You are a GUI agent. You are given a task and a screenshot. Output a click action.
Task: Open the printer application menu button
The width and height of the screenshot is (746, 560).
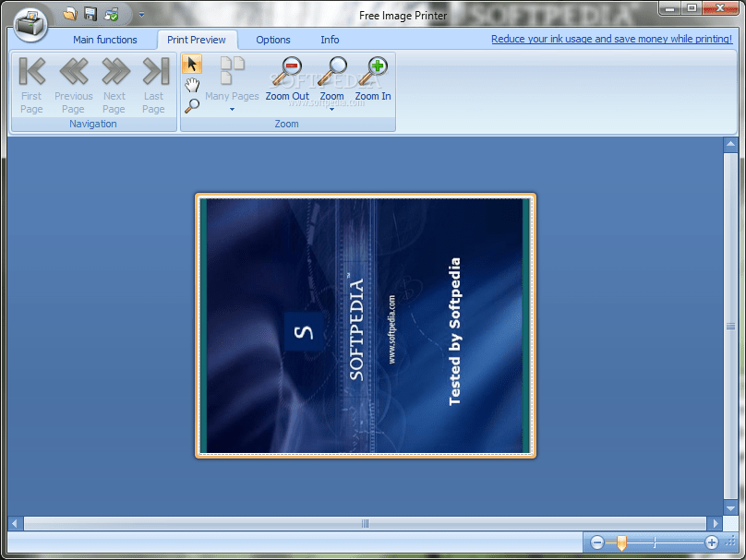tap(30, 24)
